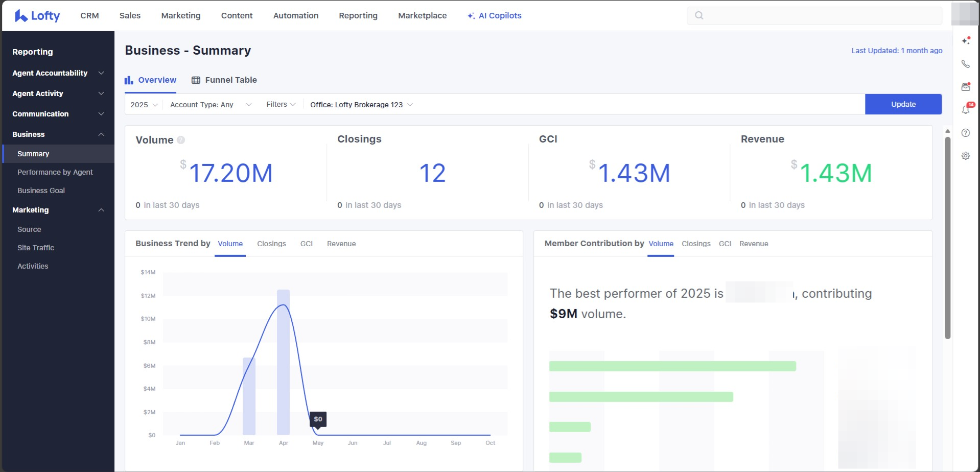Open Performance by Agent report
980x472 pixels.
[55, 172]
